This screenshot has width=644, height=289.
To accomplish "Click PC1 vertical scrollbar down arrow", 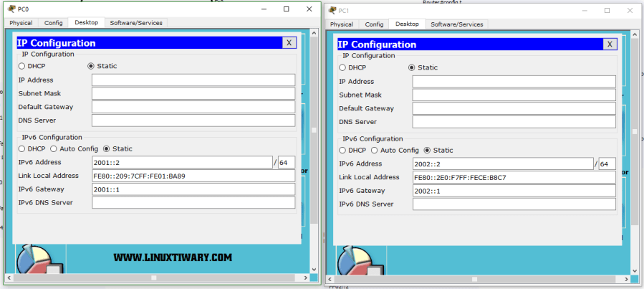I will click(x=635, y=271).
